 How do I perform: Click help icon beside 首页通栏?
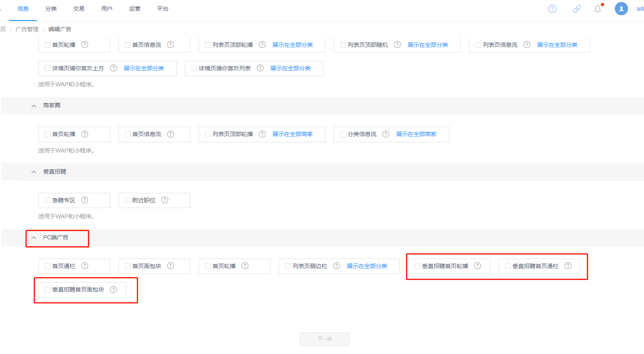point(85,266)
